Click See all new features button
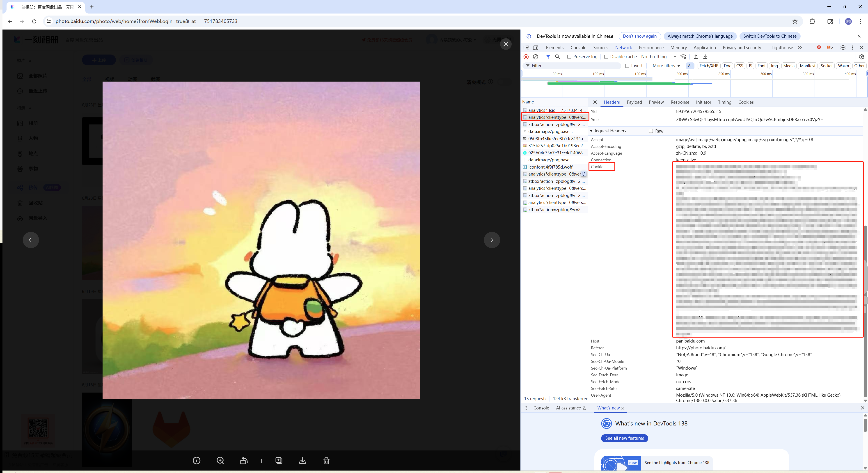The height and width of the screenshot is (473, 868). [x=624, y=438]
